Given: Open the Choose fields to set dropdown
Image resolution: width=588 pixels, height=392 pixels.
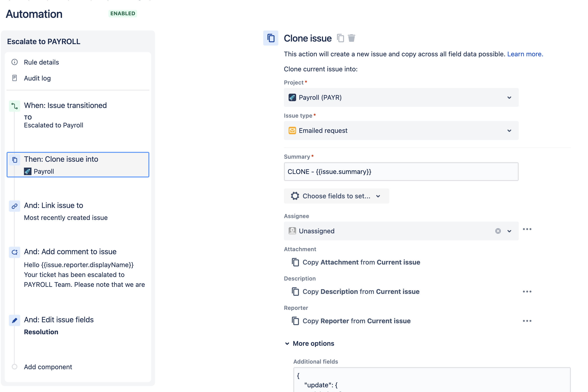Looking at the screenshot, I should tap(337, 196).
